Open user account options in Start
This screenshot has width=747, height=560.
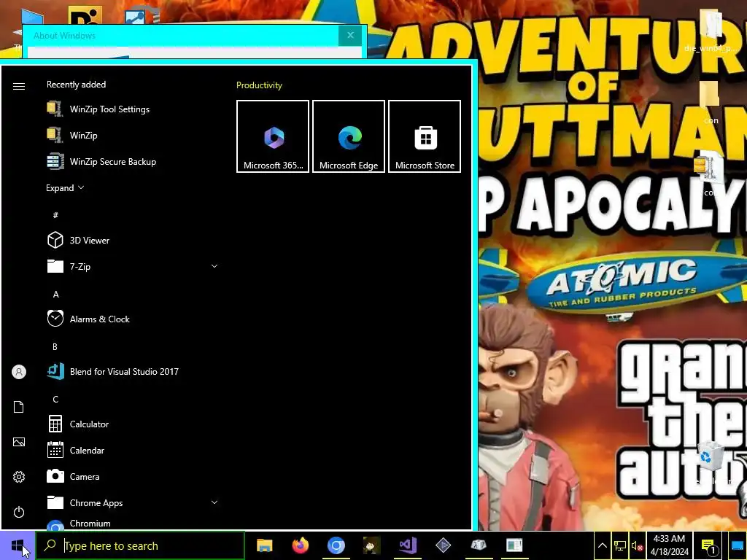pos(19,372)
